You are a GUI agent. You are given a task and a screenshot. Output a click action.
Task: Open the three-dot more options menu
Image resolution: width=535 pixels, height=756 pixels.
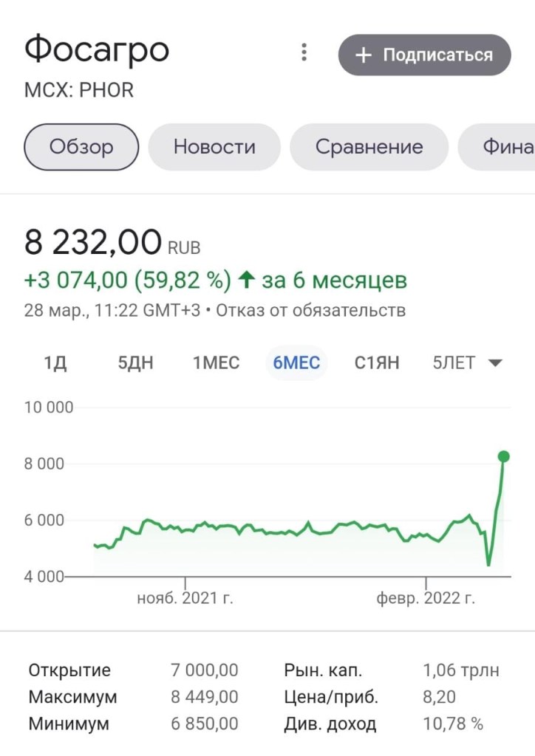pos(304,52)
